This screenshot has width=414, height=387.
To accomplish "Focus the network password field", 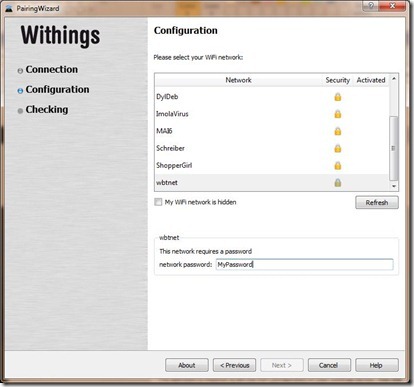I will click(x=304, y=265).
